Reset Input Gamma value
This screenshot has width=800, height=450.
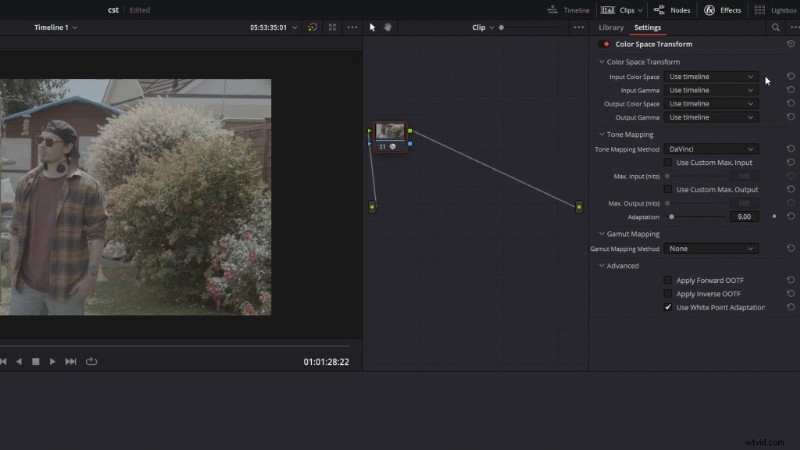[791, 90]
